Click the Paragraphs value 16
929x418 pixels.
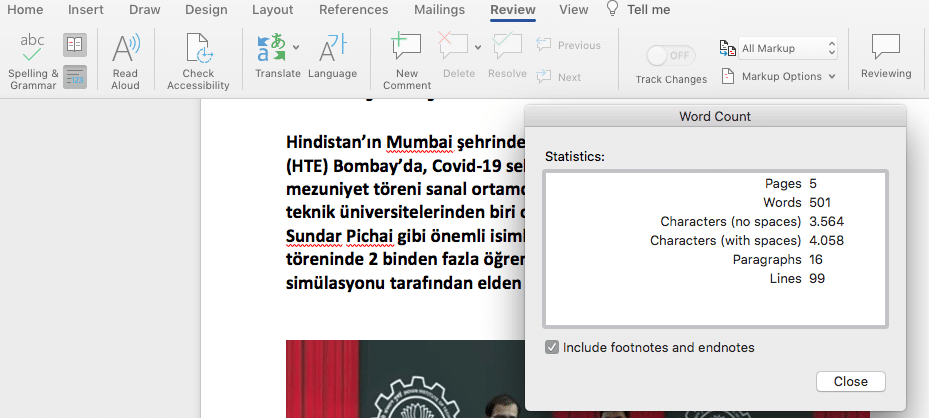(816, 259)
